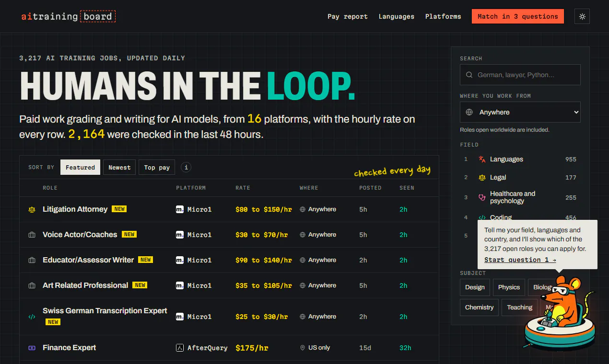
Task: Click the sort info icon
Action: pyautogui.click(x=186, y=167)
